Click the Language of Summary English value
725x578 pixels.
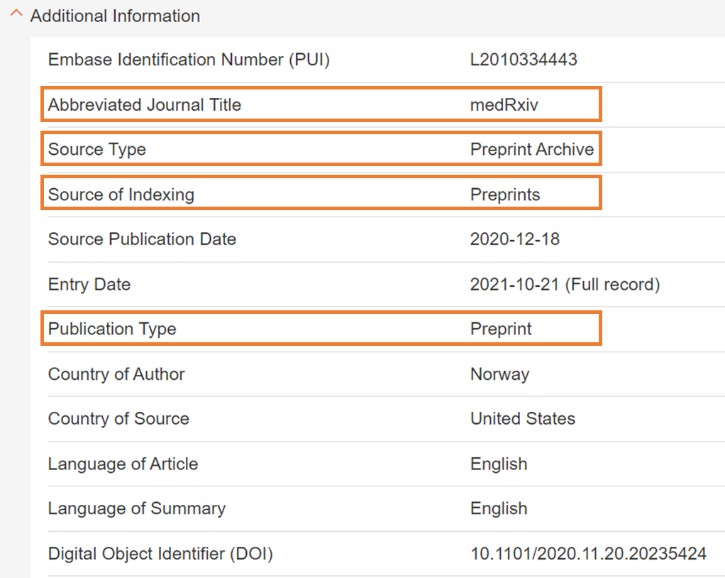498,508
